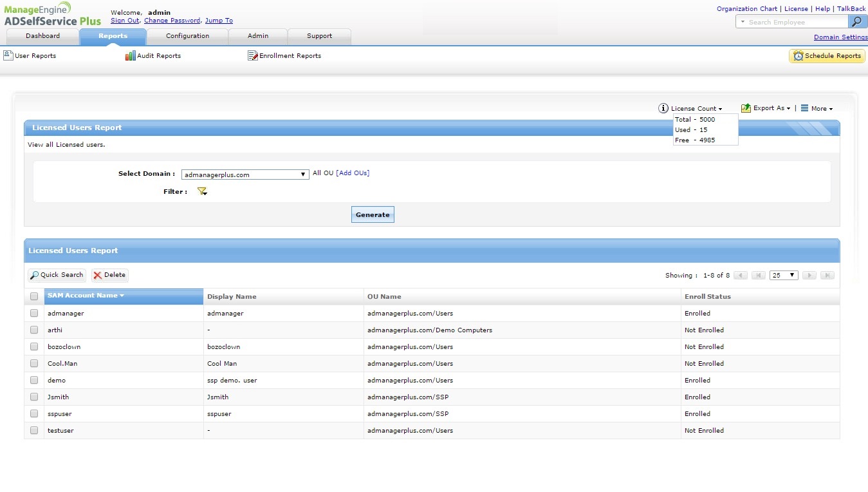
Task: Expand the Export As menu
Action: click(x=766, y=108)
